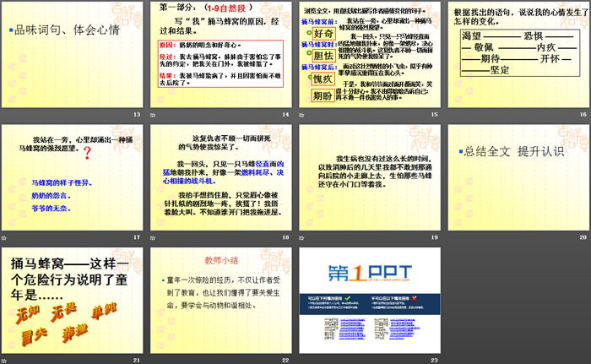
Task: Click slide number label 21
Action: pyautogui.click(x=137, y=361)
